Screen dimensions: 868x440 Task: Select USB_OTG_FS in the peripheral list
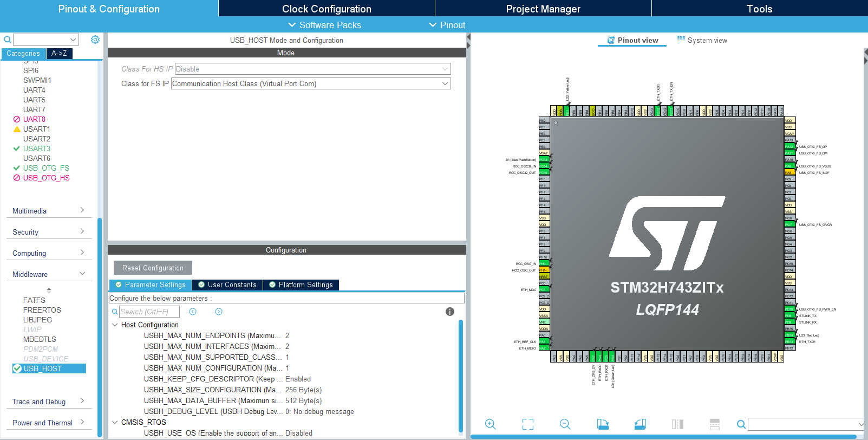coord(46,168)
